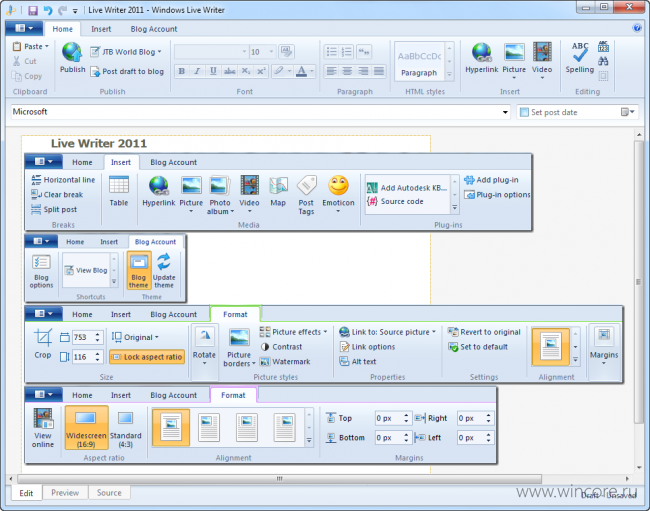This screenshot has width=650, height=511.
Task: Click the Post Tags icon
Action: [x=307, y=185]
